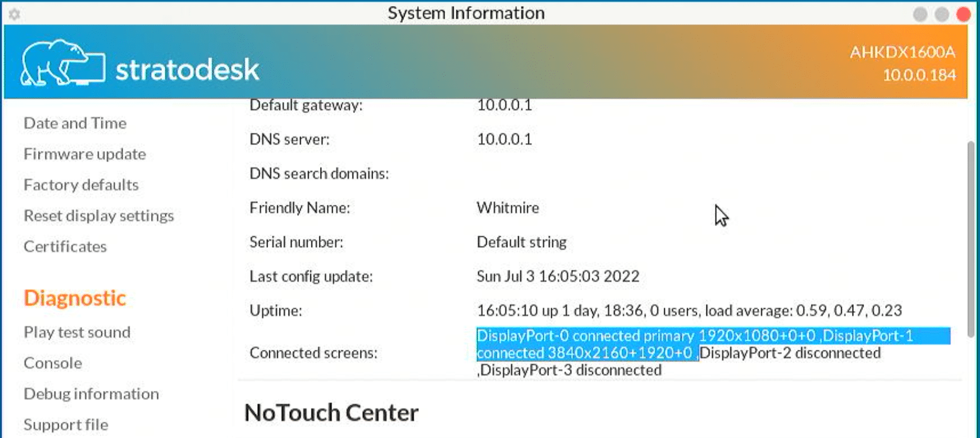Click the Last config update label
980x438 pixels.
pos(311,277)
